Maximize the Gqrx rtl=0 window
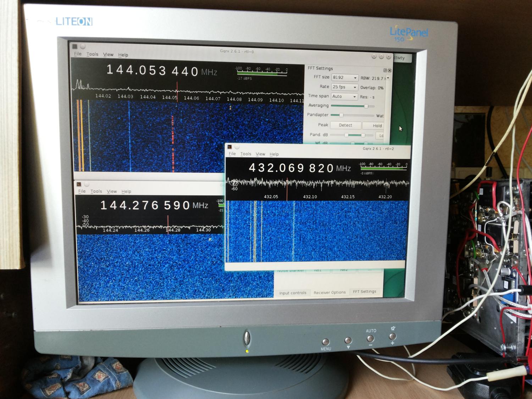532x399 pixels. (x=381, y=57)
